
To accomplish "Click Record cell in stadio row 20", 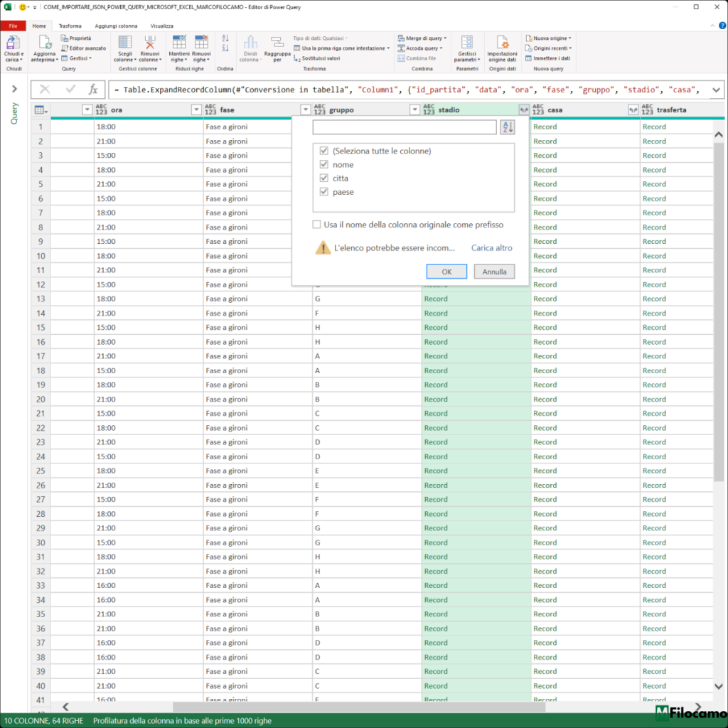I will click(x=476, y=400).
